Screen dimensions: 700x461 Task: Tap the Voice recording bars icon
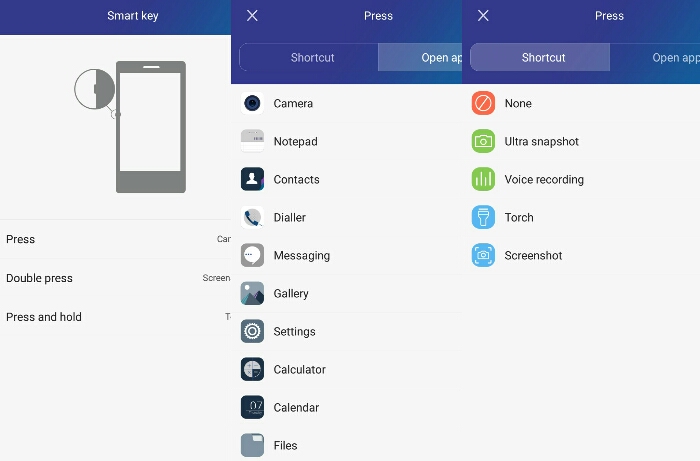click(x=483, y=179)
